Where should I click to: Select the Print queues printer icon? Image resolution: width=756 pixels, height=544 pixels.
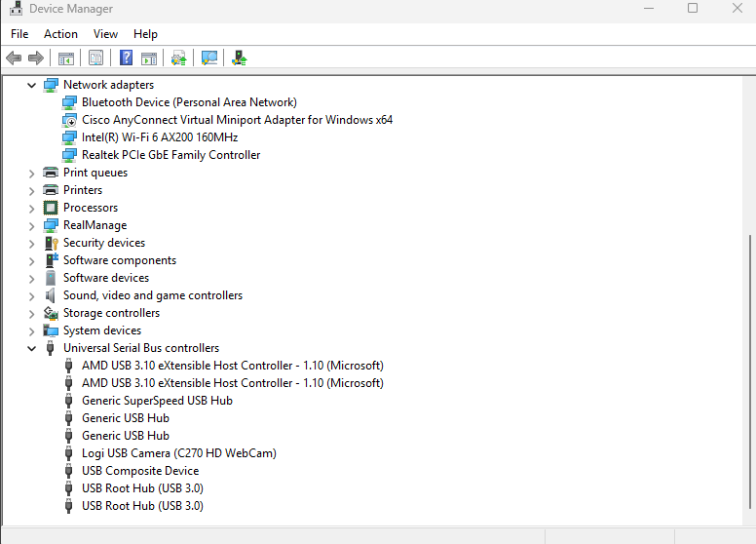pyautogui.click(x=51, y=173)
